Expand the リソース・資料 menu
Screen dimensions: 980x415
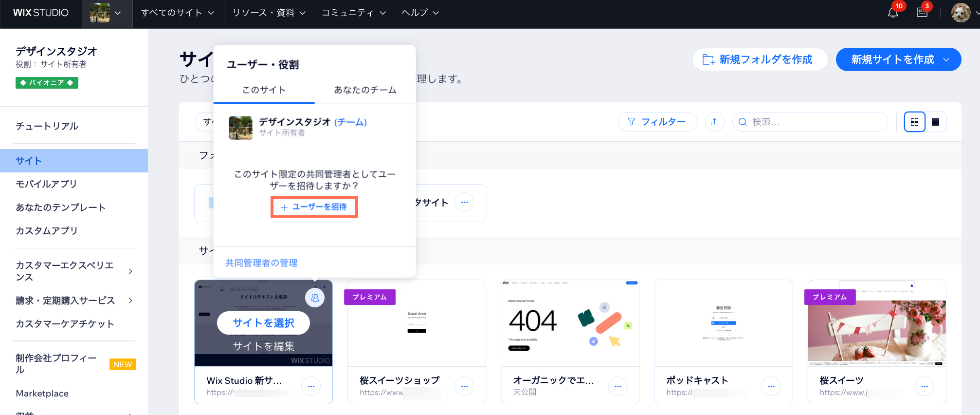click(x=269, y=13)
